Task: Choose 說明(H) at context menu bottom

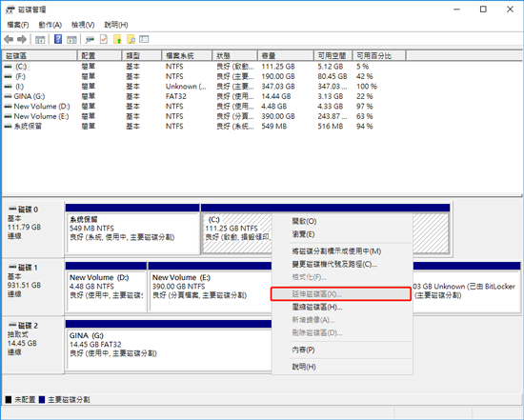Action: coord(342,367)
